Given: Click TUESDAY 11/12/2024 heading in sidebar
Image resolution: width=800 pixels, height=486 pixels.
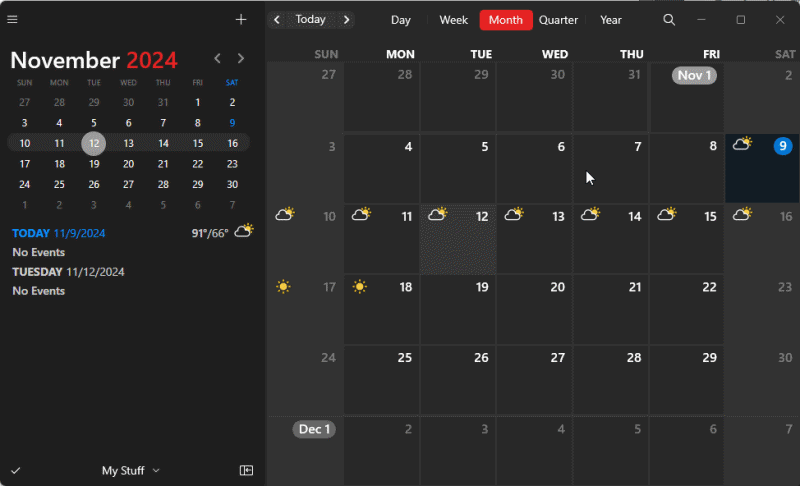Looking at the screenshot, I should point(68,272).
